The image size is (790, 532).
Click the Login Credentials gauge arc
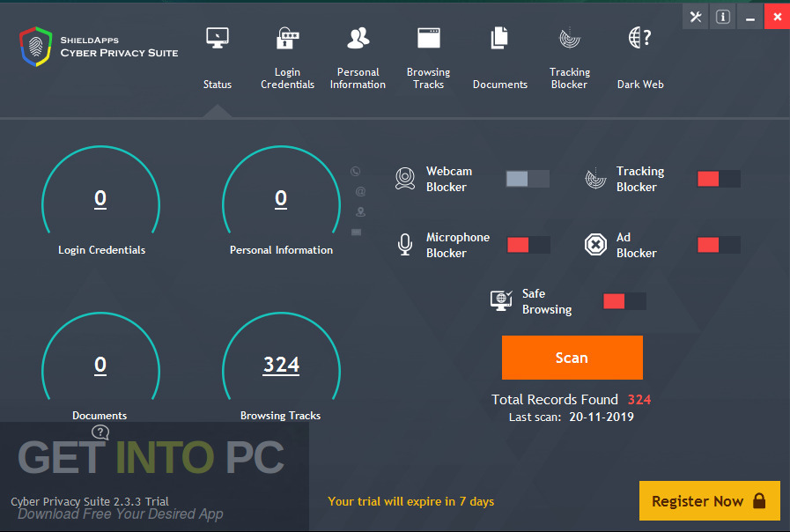(100, 189)
